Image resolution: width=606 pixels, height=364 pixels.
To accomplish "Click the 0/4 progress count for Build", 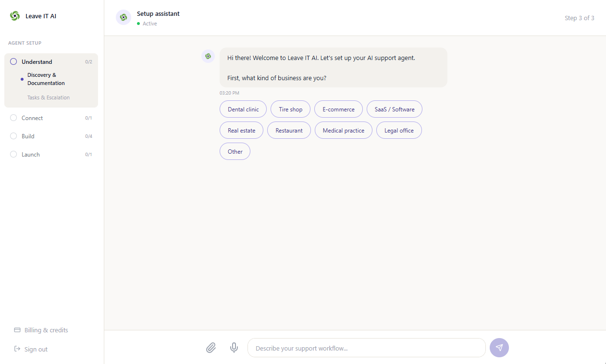I will [x=88, y=136].
